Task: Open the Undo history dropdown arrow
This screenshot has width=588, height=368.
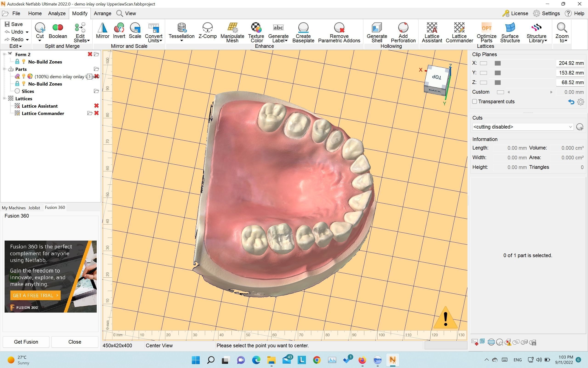Action: [x=27, y=32]
